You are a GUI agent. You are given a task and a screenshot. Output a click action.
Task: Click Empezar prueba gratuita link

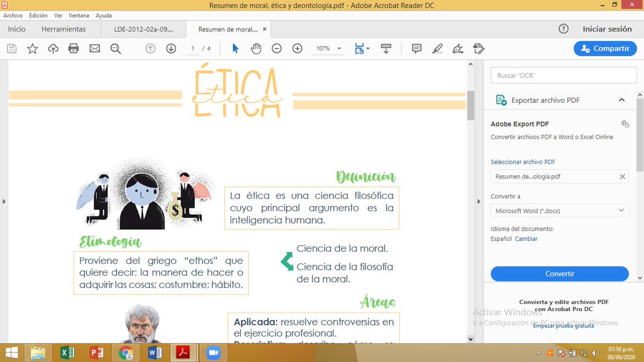[x=563, y=326]
